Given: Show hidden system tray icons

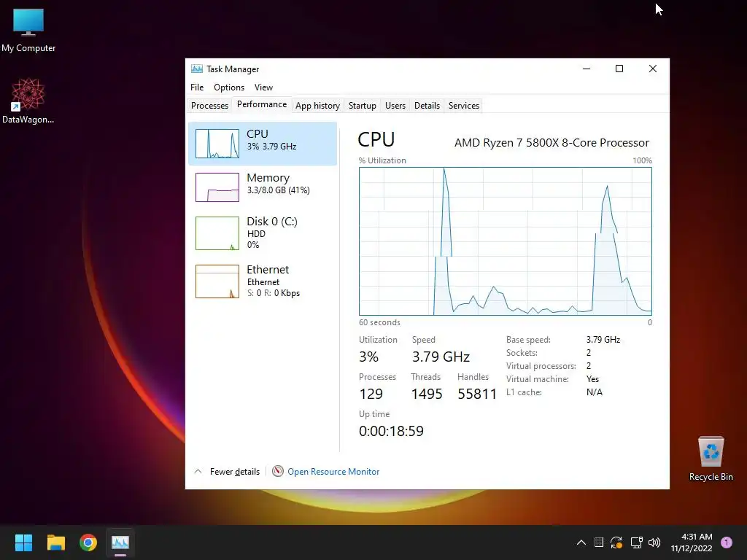Looking at the screenshot, I should 581,542.
